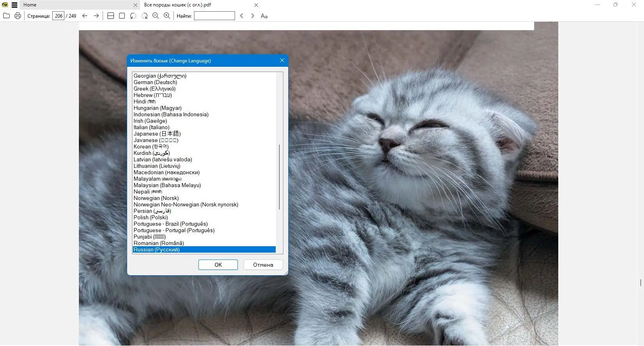
Task: Find next match arrow
Action: click(253, 16)
